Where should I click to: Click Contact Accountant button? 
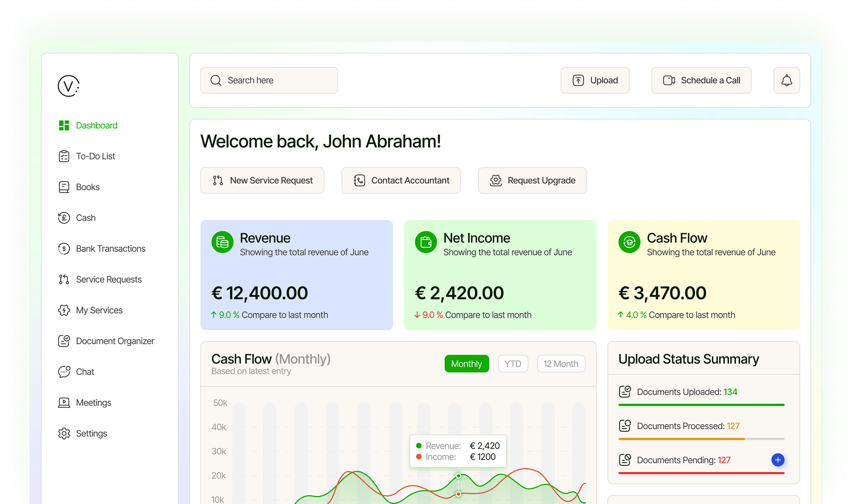(401, 180)
